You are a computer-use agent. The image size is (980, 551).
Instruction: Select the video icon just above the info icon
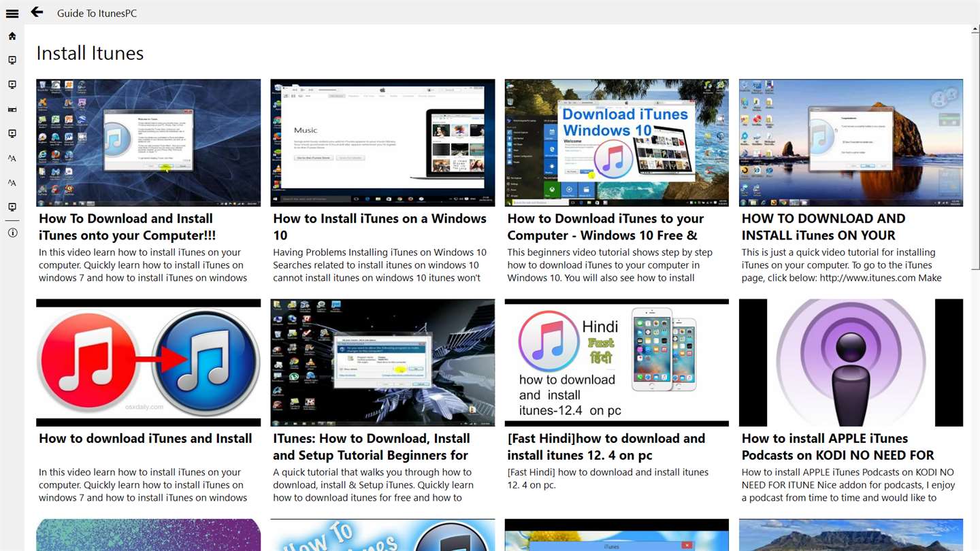[12, 207]
